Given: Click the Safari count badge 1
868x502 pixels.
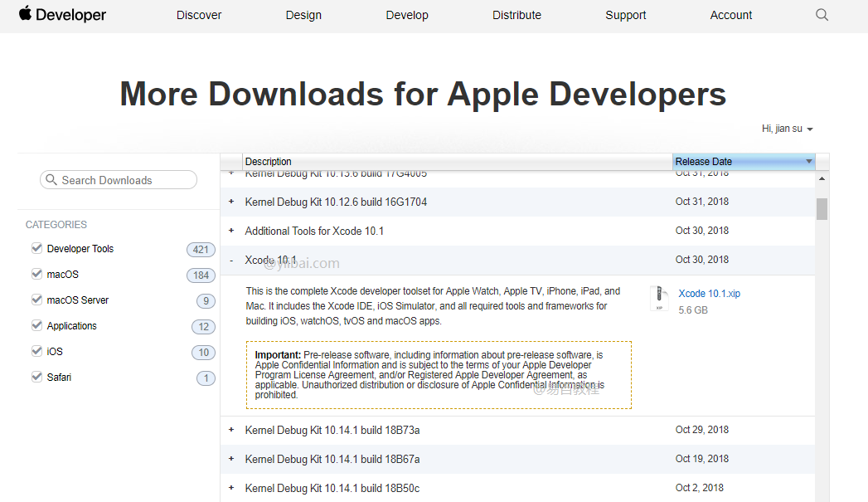Looking at the screenshot, I should click(206, 378).
